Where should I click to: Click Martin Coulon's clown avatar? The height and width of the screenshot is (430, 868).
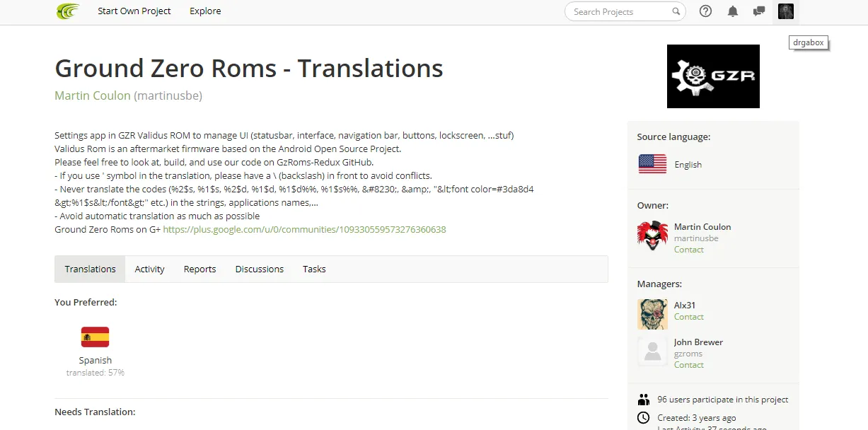click(x=652, y=236)
